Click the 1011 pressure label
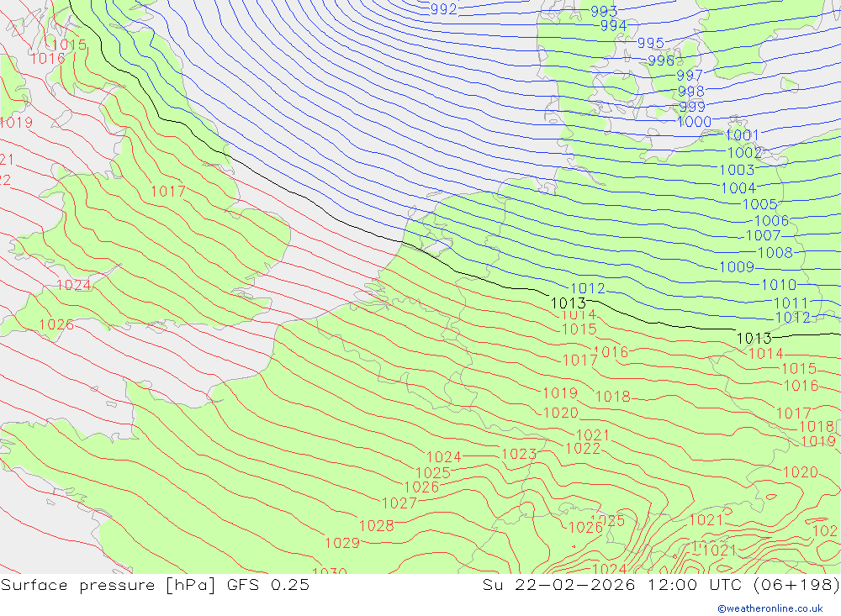This screenshot has width=841, height=616. [791, 303]
